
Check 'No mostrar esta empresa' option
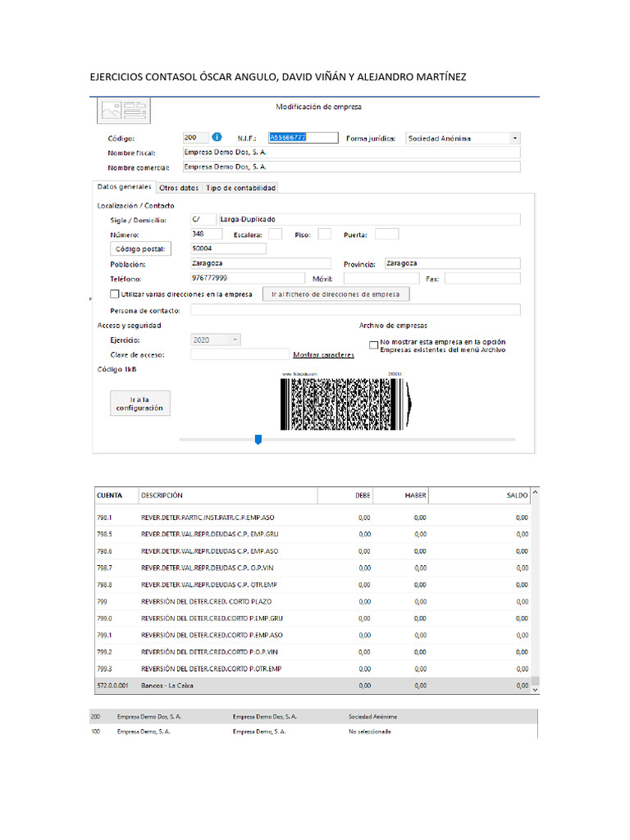(373, 345)
